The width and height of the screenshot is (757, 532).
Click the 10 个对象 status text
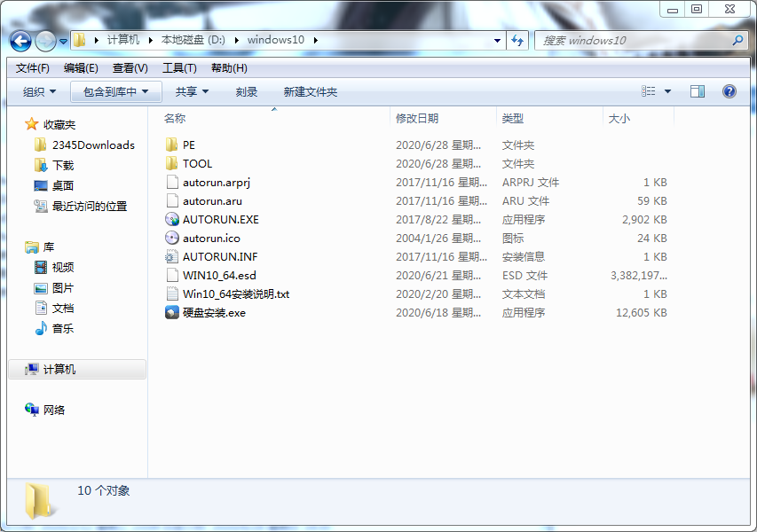coord(103,490)
